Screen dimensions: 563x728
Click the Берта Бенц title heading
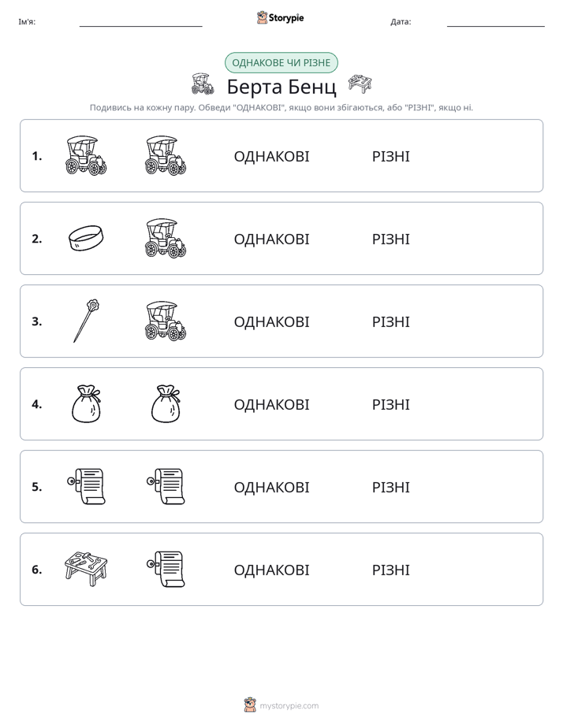tap(281, 87)
